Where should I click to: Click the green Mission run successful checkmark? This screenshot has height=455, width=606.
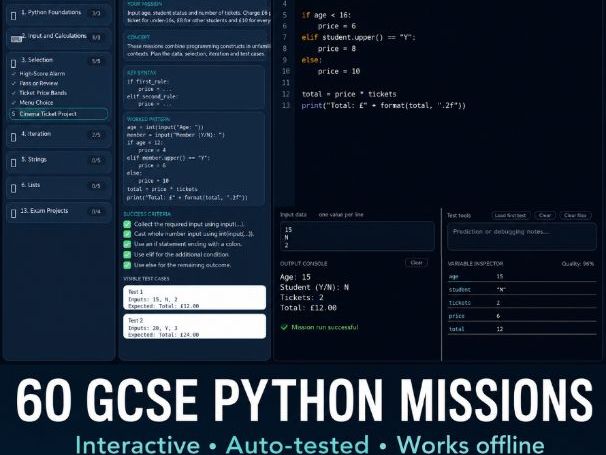tap(284, 327)
